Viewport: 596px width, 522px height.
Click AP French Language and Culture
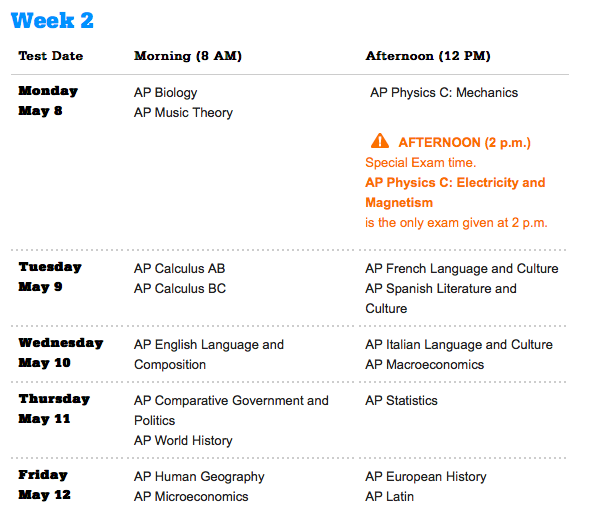462,268
